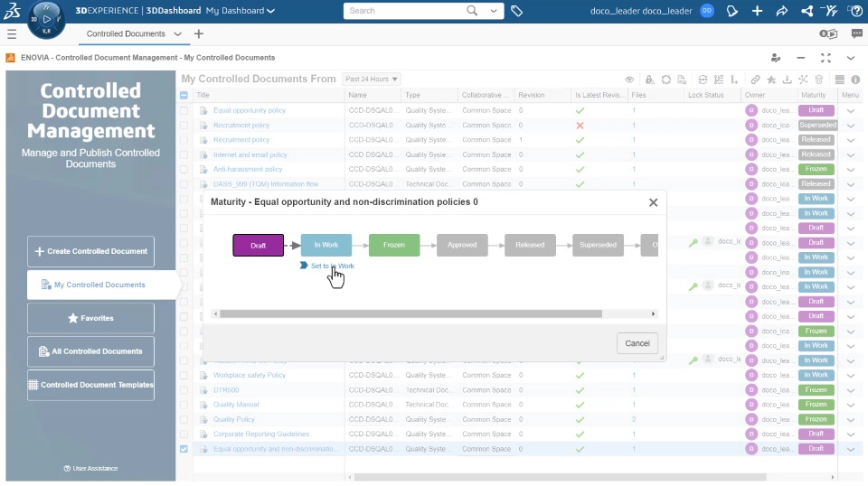Select the Favorites sidebar item
This screenshot has width=868, height=486.
(90, 318)
